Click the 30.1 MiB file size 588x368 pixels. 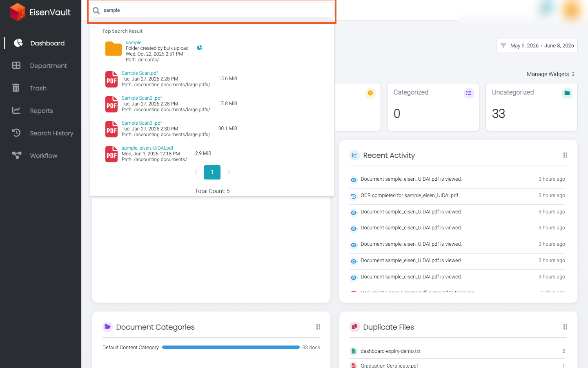click(228, 128)
